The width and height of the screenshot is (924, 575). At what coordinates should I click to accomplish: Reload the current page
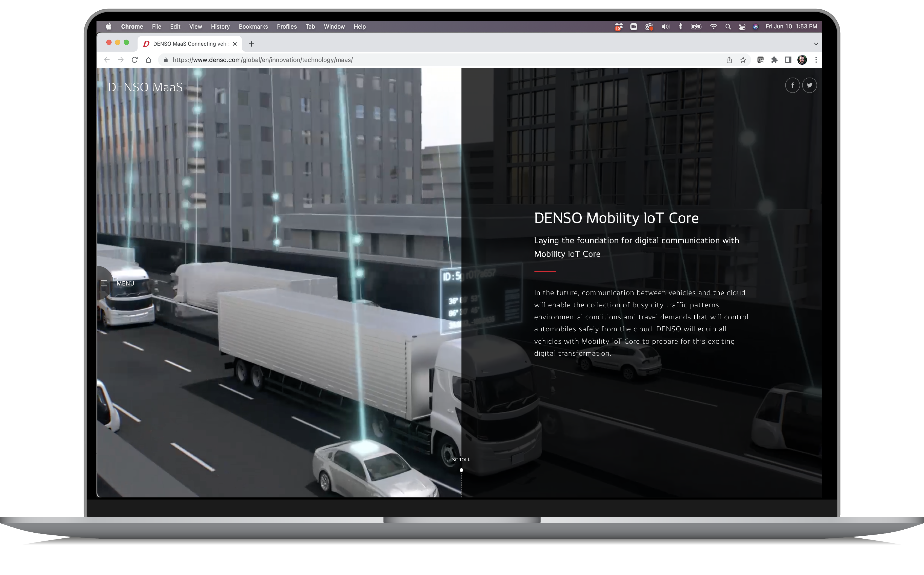click(135, 60)
